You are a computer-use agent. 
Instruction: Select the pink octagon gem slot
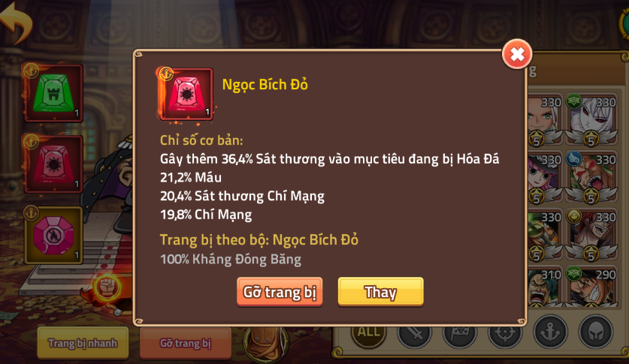point(53,236)
